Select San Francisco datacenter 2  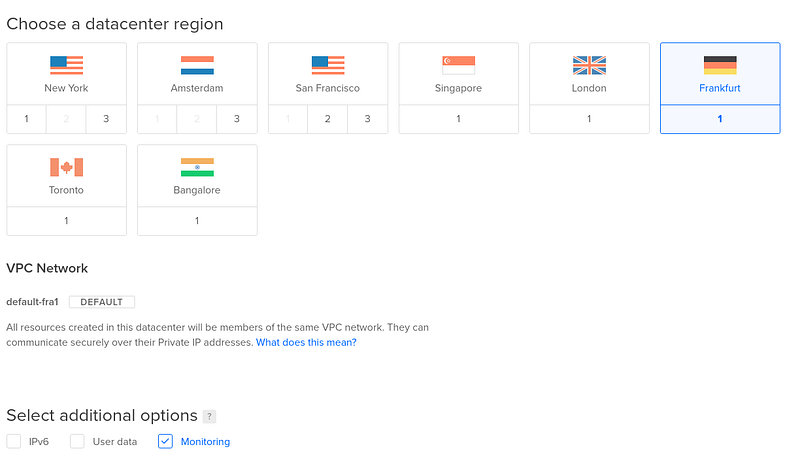pos(328,119)
